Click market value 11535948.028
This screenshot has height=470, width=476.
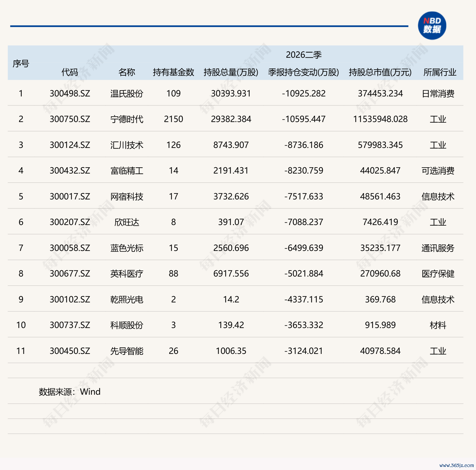click(380, 119)
